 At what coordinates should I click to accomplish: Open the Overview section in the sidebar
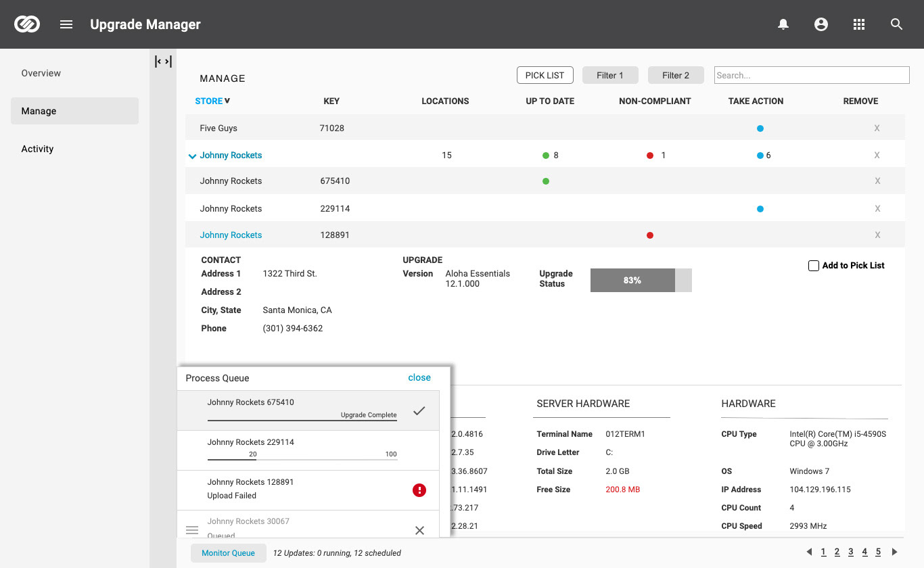click(x=41, y=73)
